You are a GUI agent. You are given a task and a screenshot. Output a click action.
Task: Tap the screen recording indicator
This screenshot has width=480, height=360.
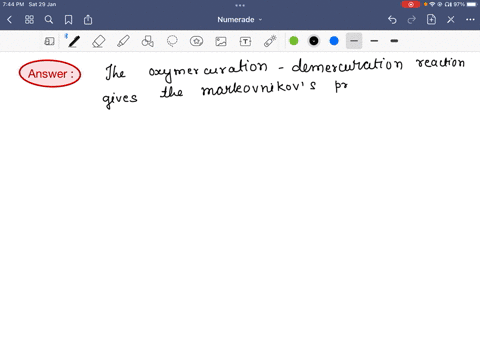click(411, 4)
